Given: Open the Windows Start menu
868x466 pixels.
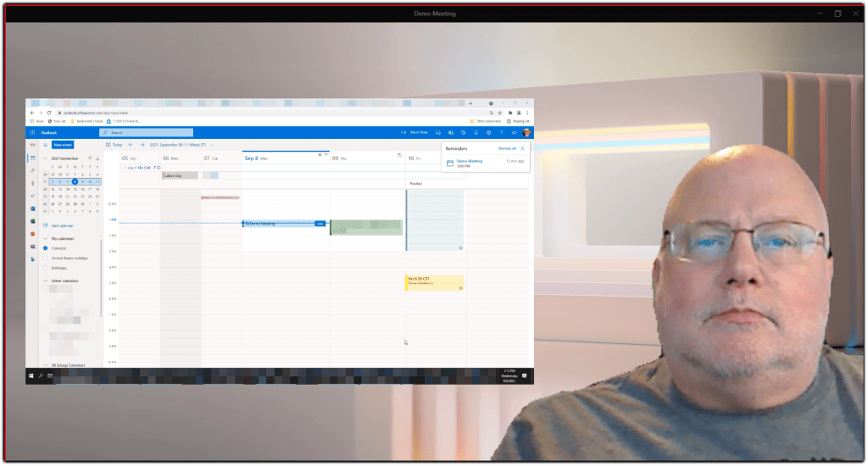Looking at the screenshot, I should coord(31,374).
